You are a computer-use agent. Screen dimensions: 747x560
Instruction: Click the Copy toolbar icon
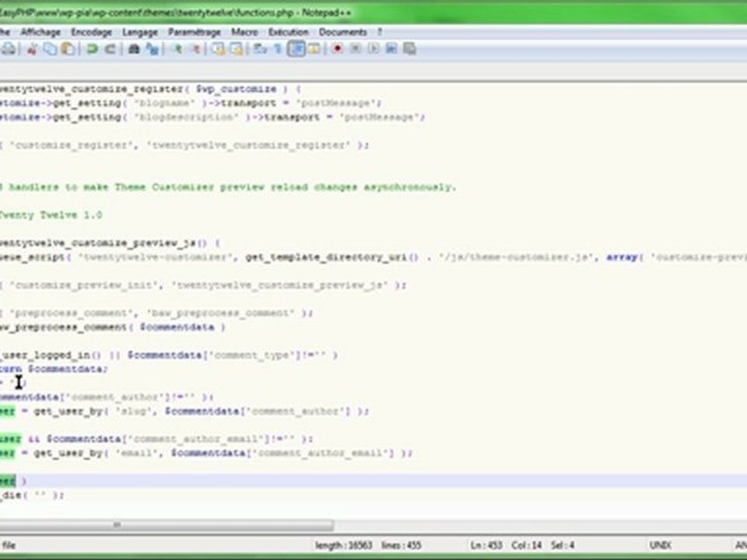(50, 48)
